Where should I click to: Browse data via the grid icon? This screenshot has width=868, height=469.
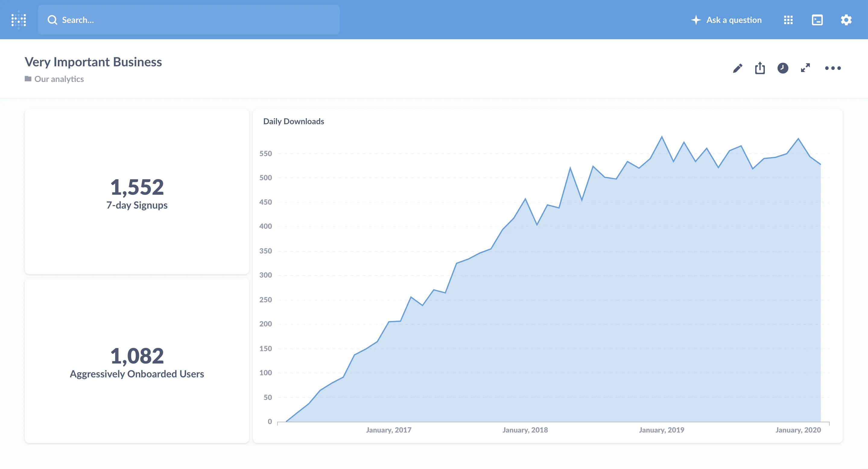(788, 20)
